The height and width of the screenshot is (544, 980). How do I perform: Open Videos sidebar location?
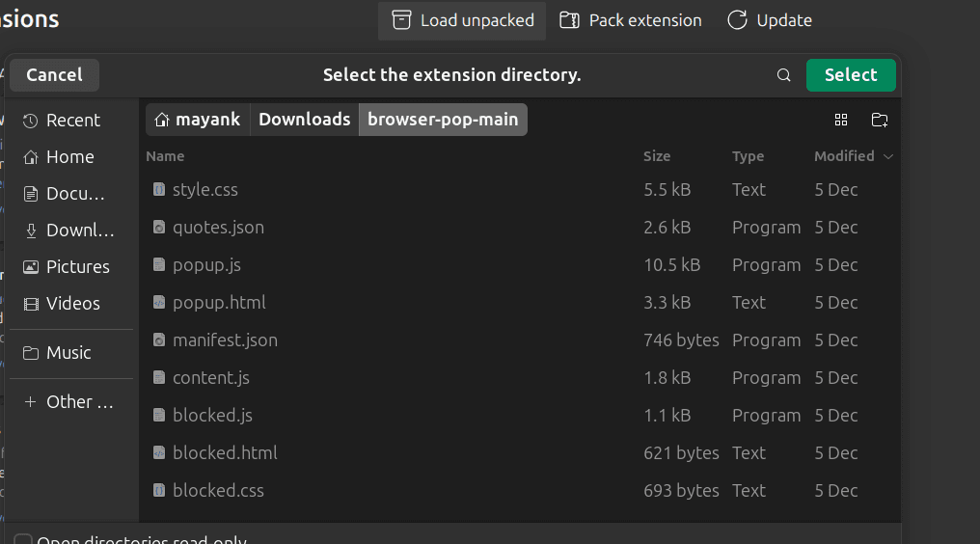[x=71, y=303]
